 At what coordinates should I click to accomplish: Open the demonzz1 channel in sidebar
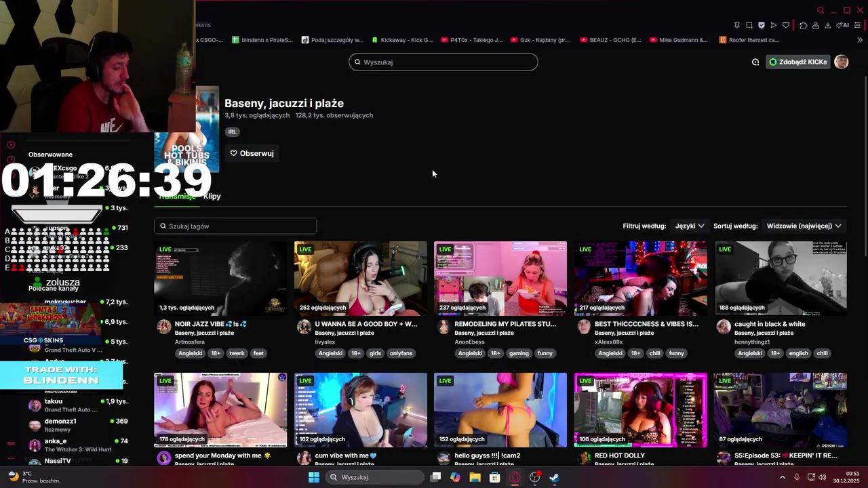(x=78, y=425)
